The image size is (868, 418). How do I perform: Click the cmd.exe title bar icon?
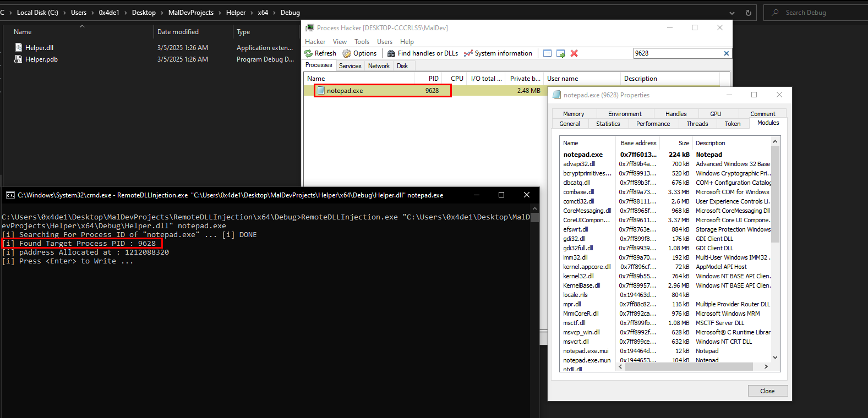point(10,195)
